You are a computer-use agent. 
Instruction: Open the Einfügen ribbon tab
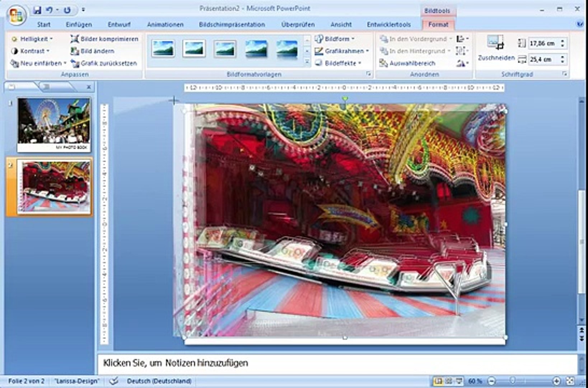[x=79, y=24]
